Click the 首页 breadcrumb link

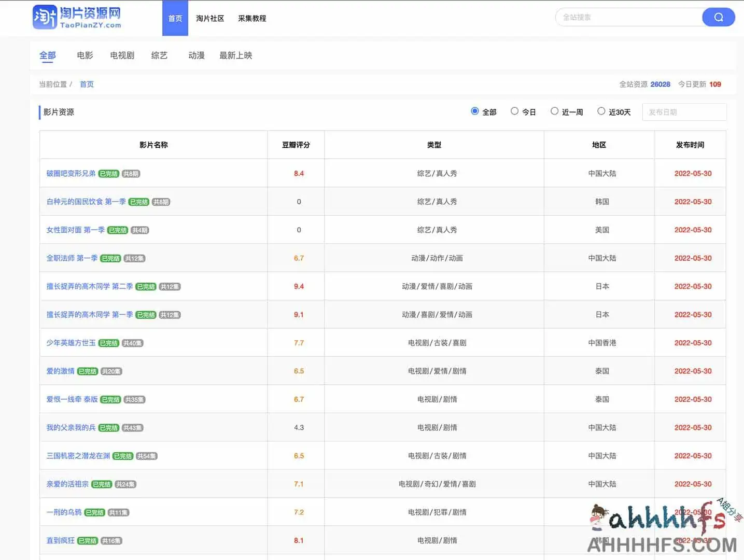click(x=87, y=84)
